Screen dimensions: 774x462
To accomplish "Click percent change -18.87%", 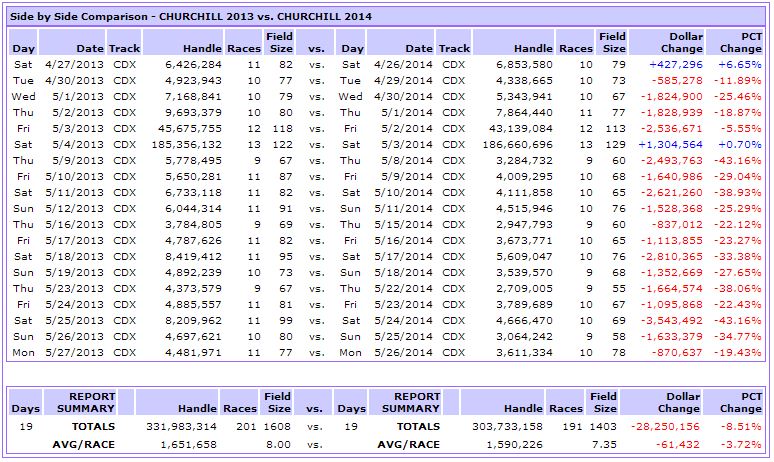I will pyautogui.click(x=737, y=113).
